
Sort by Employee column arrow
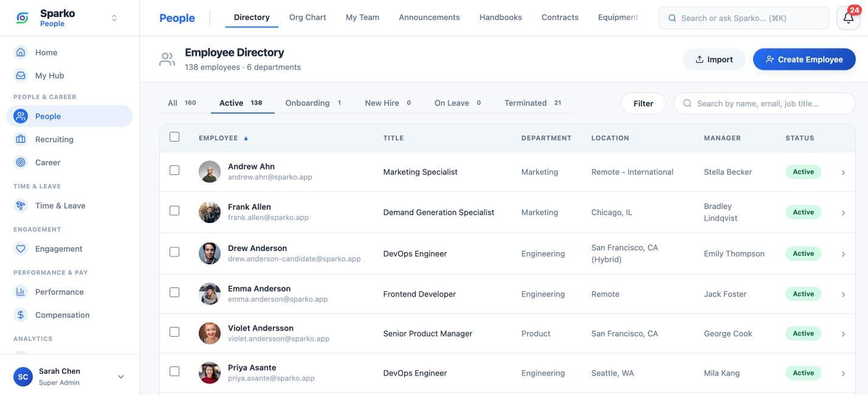tap(246, 139)
